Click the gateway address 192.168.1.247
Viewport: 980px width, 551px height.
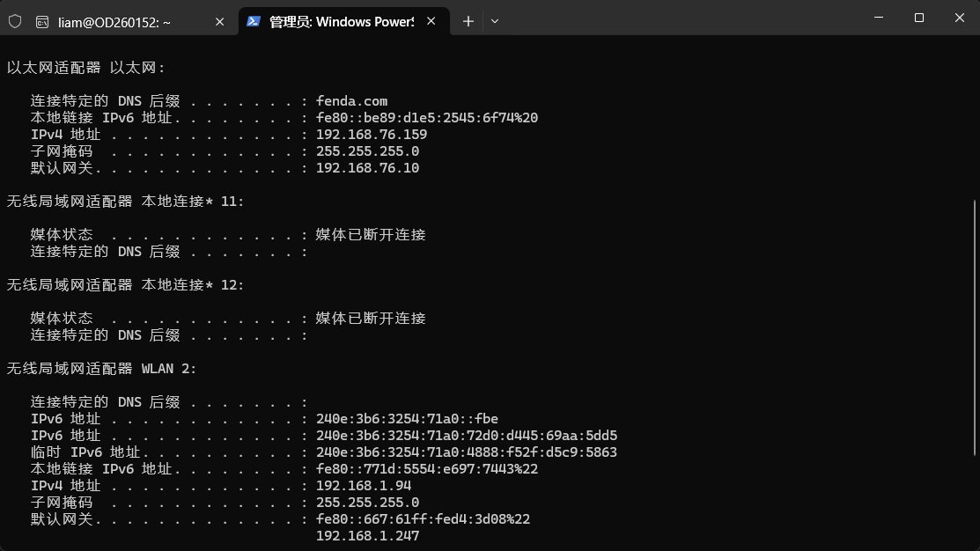[x=367, y=536]
